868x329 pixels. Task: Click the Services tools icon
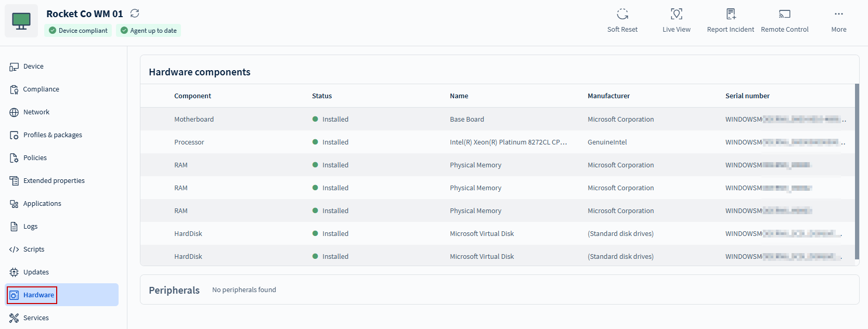14,318
